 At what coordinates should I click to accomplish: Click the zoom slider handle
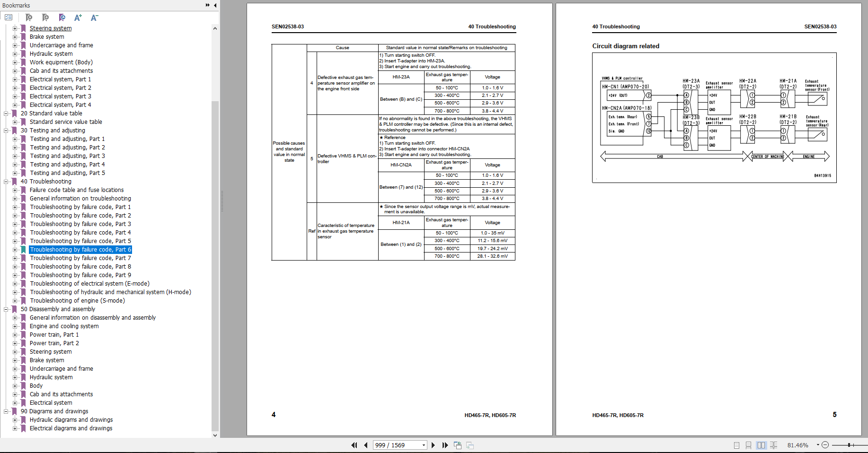coord(850,445)
